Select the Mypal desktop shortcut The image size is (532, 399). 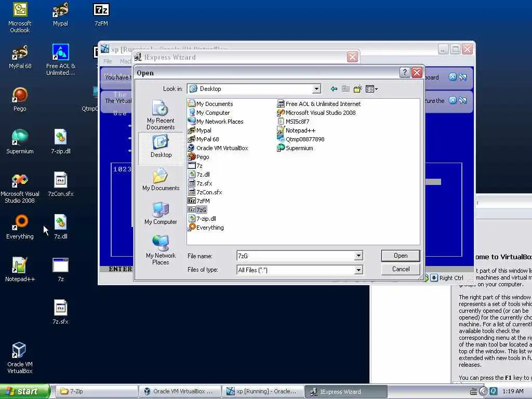click(x=60, y=15)
